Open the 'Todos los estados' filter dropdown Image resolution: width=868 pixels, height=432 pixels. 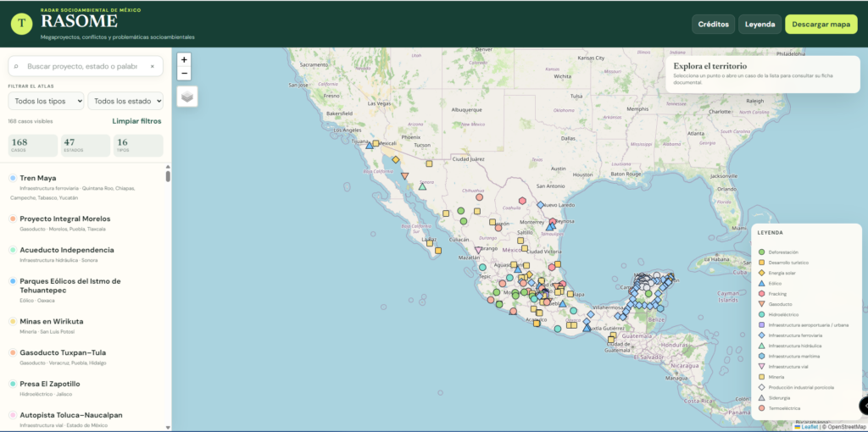tap(125, 102)
